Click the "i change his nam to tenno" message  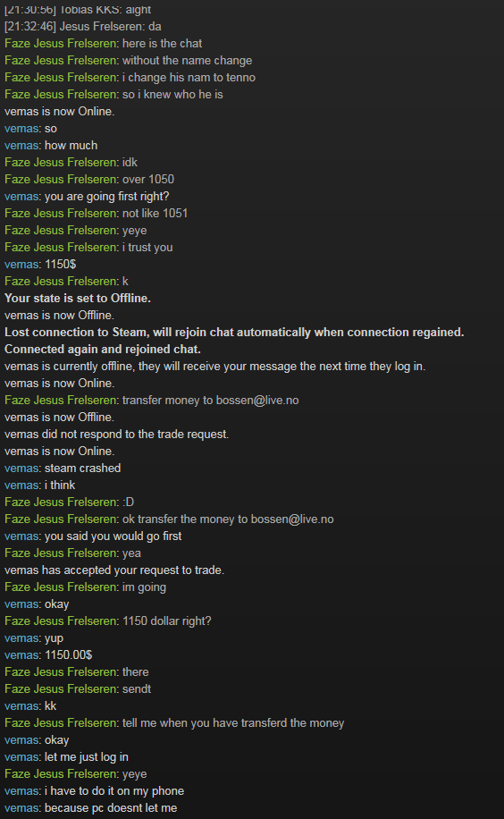tap(189, 77)
